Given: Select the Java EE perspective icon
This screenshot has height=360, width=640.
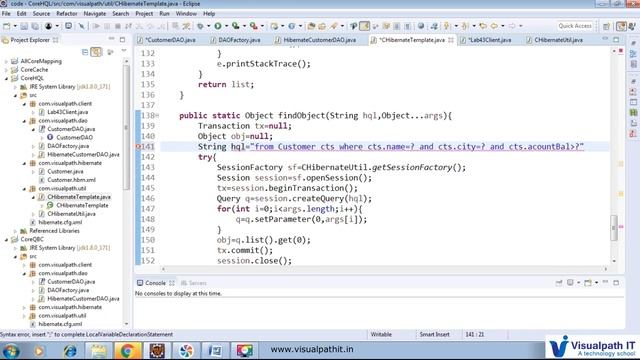Looking at the screenshot, I should click(621, 26).
